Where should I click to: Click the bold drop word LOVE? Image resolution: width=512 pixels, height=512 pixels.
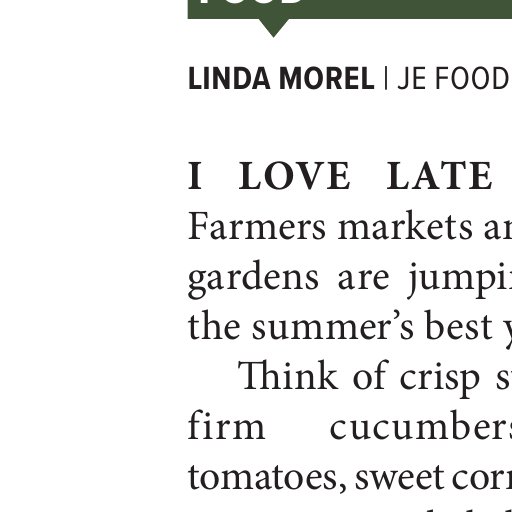click(294, 176)
